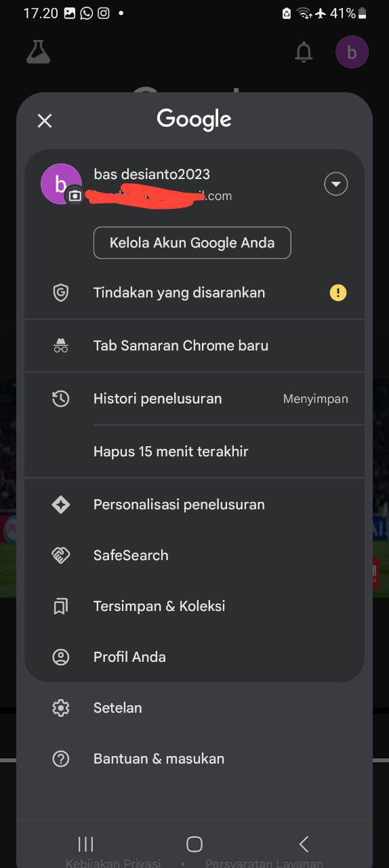This screenshot has height=868, width=389.
Task: Change profile picture via camera badge
Action: click(x=75, y=195)
